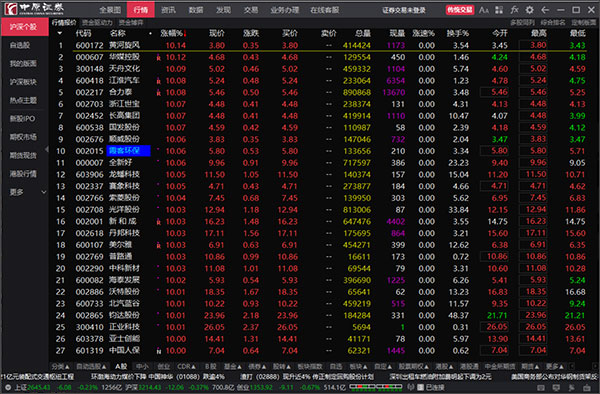600x394 pixels.
Task: Click the back arrow icon
Action: pyautogui.click(x=545, y=10)
